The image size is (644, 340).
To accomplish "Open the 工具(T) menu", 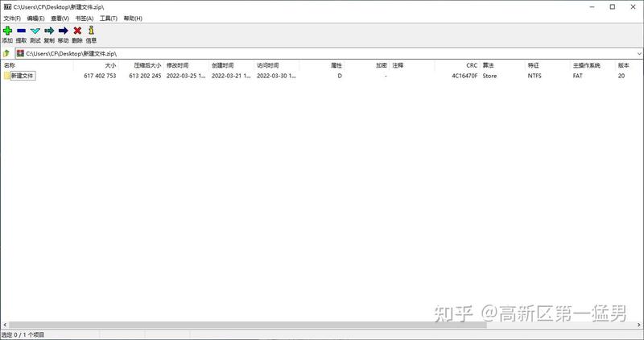I will (109, 19).
